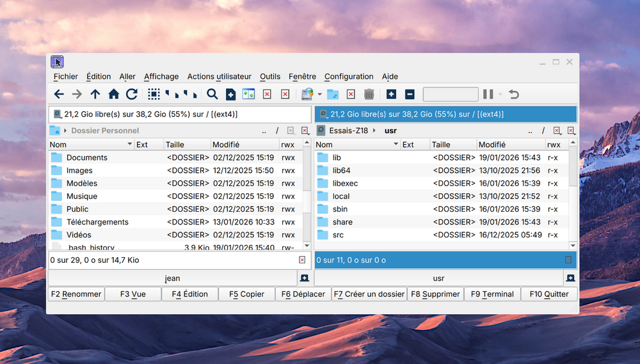Viewport: 640px width, 364px height.
Task: Click the trash bin toolbar icon
Action: 369,94
